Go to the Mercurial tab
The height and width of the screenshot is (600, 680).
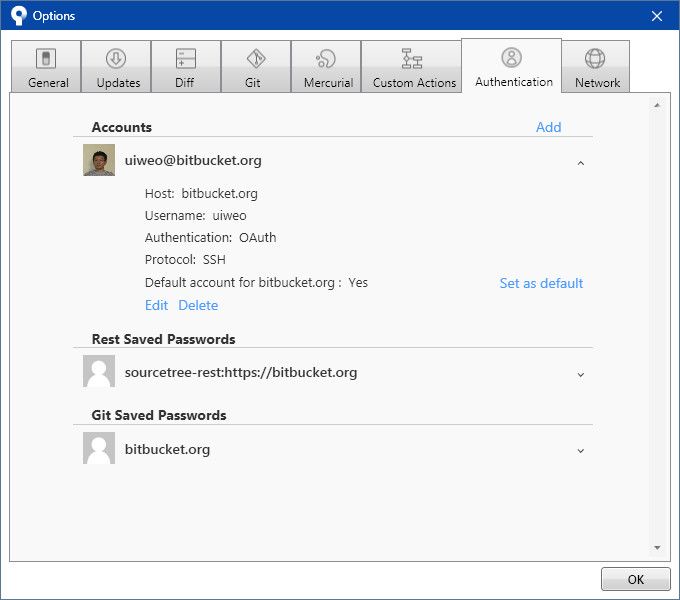pos(326,66)
